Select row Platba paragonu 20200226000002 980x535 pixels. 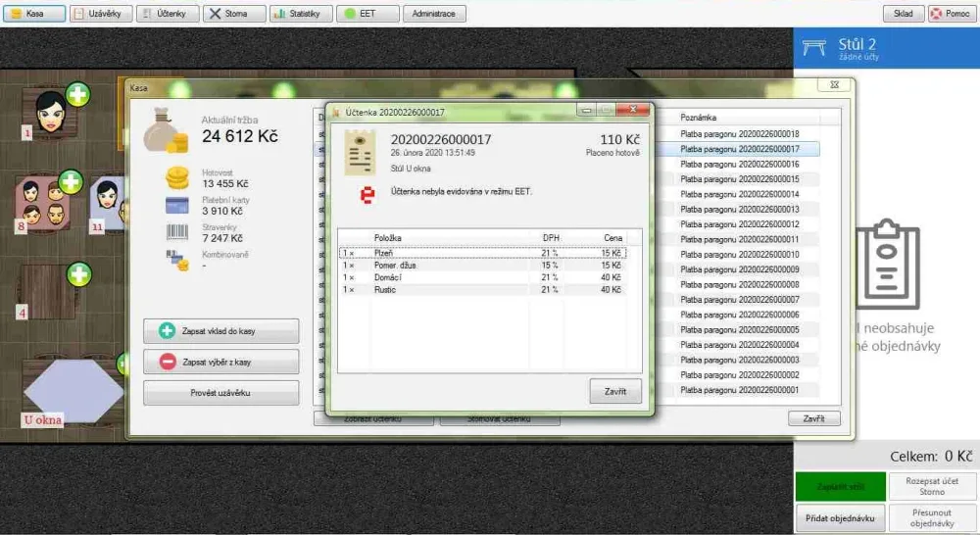coord(739,374)
